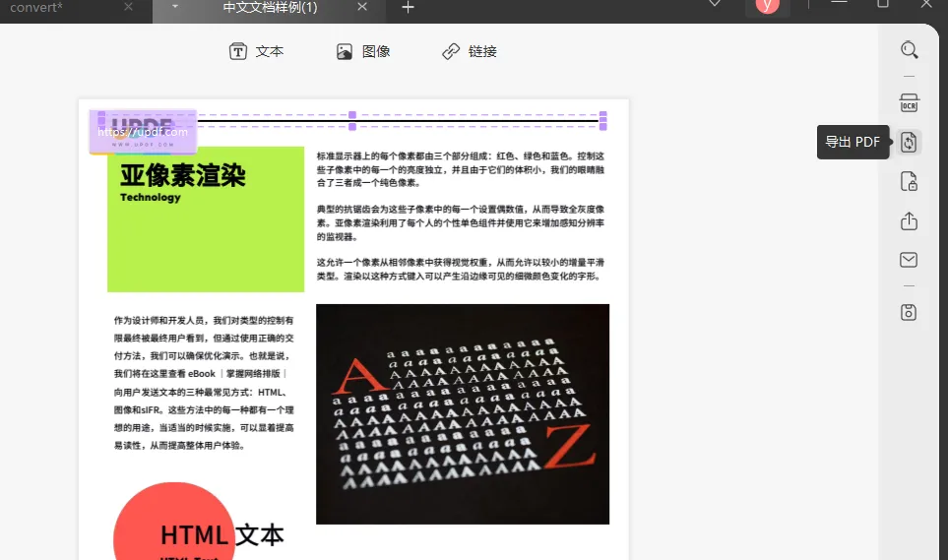Click paragraph starting 典型的抗锯齿
The image size is (948, 560).
coord(461,222)
